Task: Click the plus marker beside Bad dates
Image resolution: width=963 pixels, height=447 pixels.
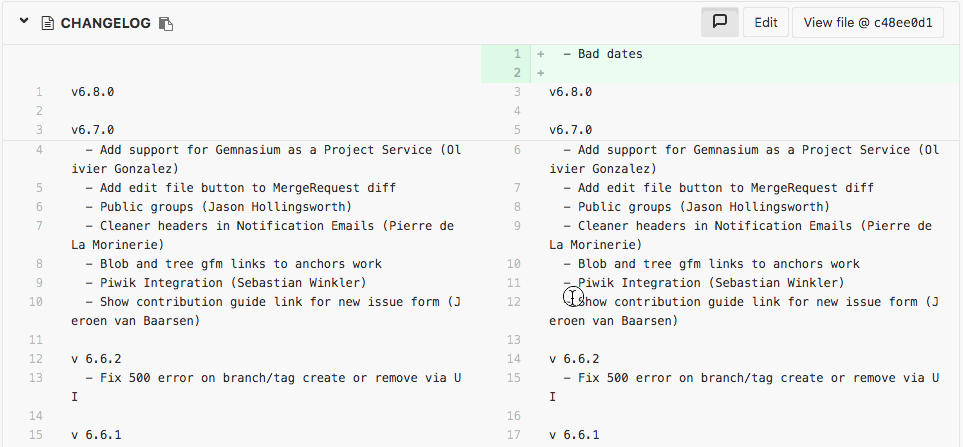Action: pyautogui.click(x=540, y=54)
